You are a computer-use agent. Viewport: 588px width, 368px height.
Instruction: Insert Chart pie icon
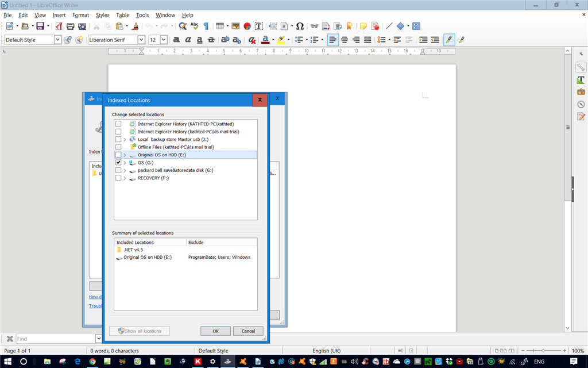coord(247,26)
